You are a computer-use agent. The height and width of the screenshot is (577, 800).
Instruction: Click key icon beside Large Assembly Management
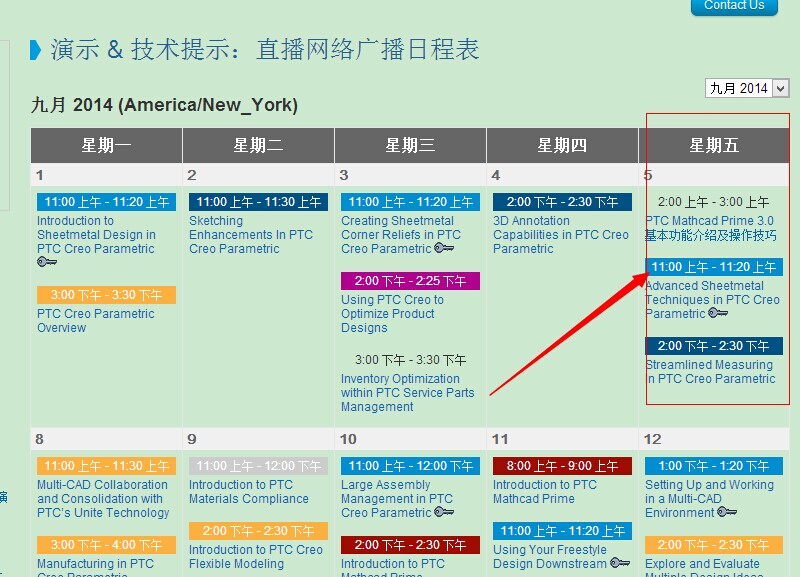(444, 512)
